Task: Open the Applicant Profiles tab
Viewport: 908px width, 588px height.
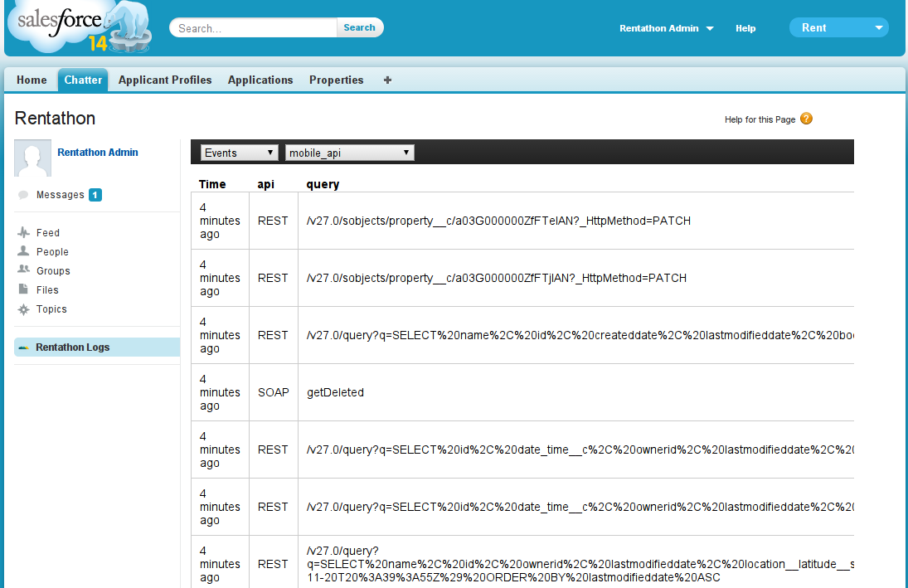Action: coord(165,80)
